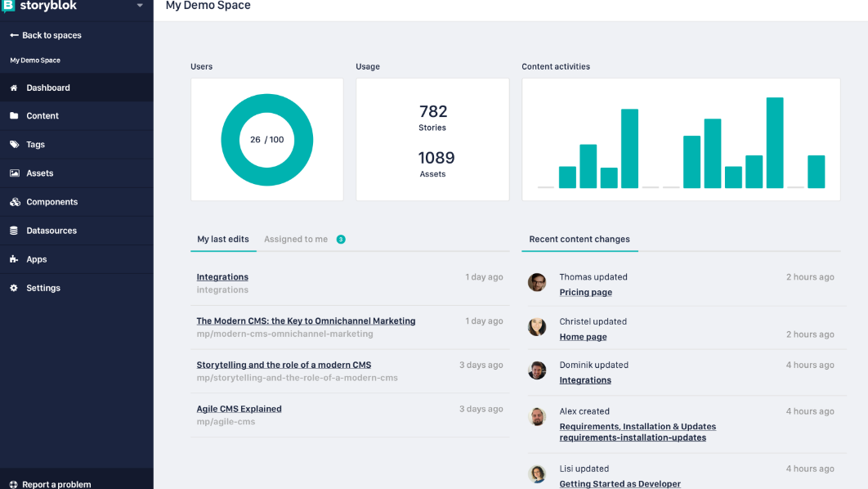Viewport: 868px width, 489px height.
Task: Open Storytelling and the role of a modern CMS
Action: pyautogui.click(x=284, y=365)
